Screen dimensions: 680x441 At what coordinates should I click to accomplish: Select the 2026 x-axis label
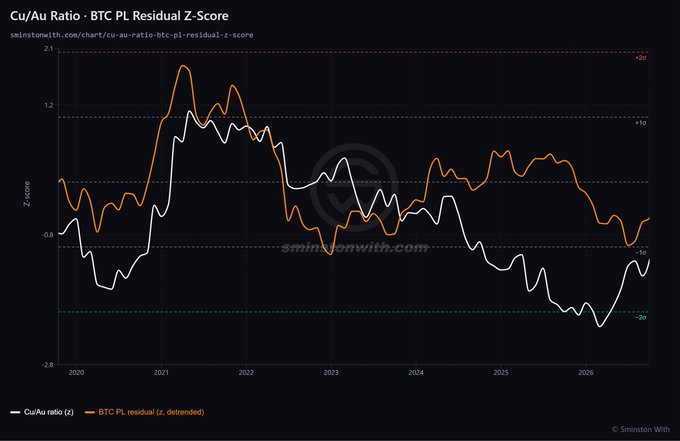click(x=586, y=372)
